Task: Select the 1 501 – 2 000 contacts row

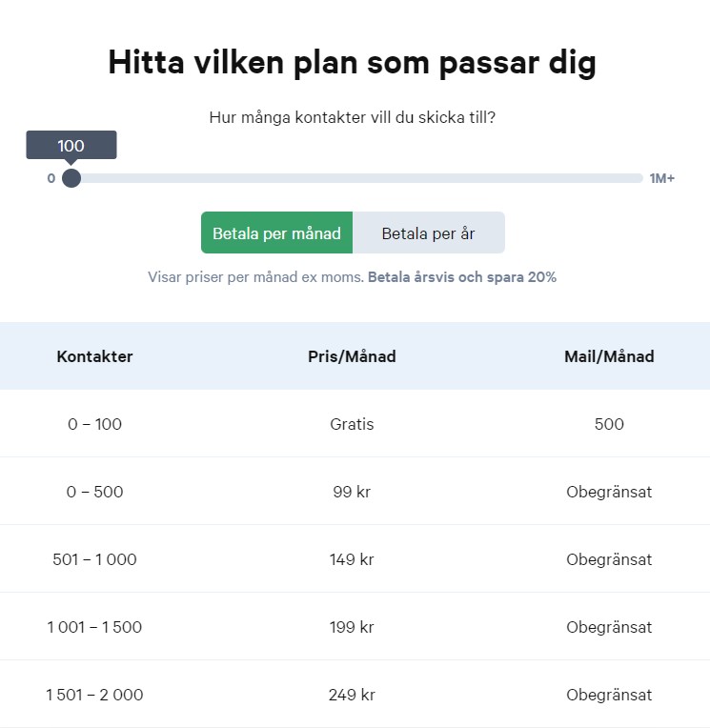Action: [x=94, y=695]
